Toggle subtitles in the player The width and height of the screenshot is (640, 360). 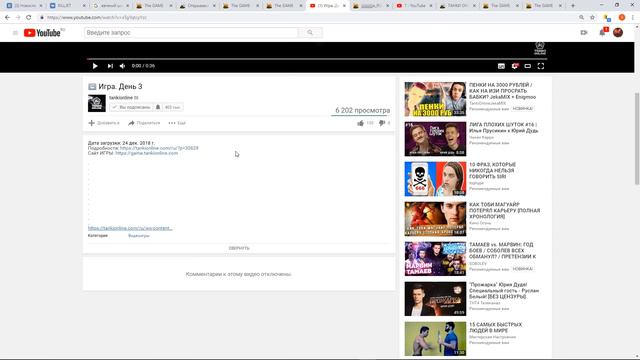[x=501, y=66]
